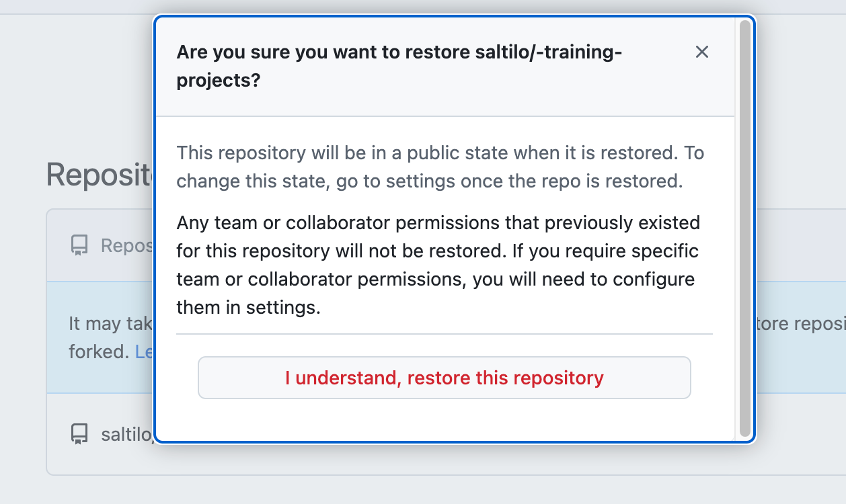Click the empty space below restore button
This screenshot has width=846, height=504.
[444, 420]
